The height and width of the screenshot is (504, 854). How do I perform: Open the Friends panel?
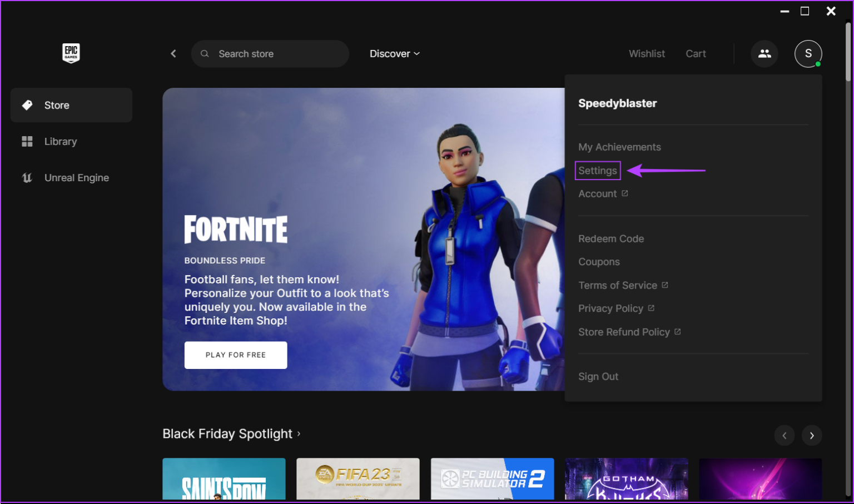point(764,53)
